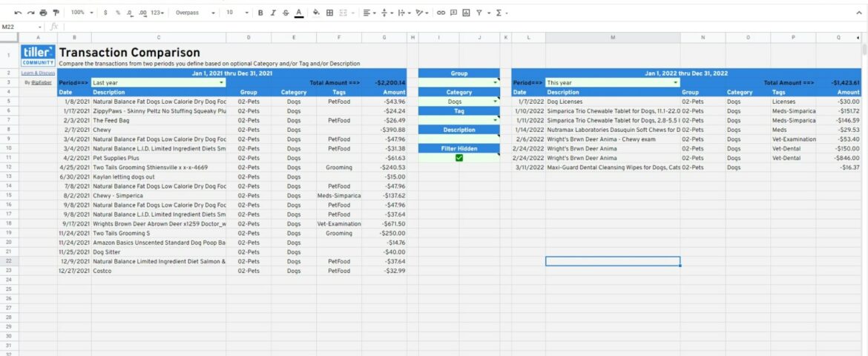Increase decimal places
This screenshot has height=356, width=868.
pyautogui.click(x=143, y=12)
